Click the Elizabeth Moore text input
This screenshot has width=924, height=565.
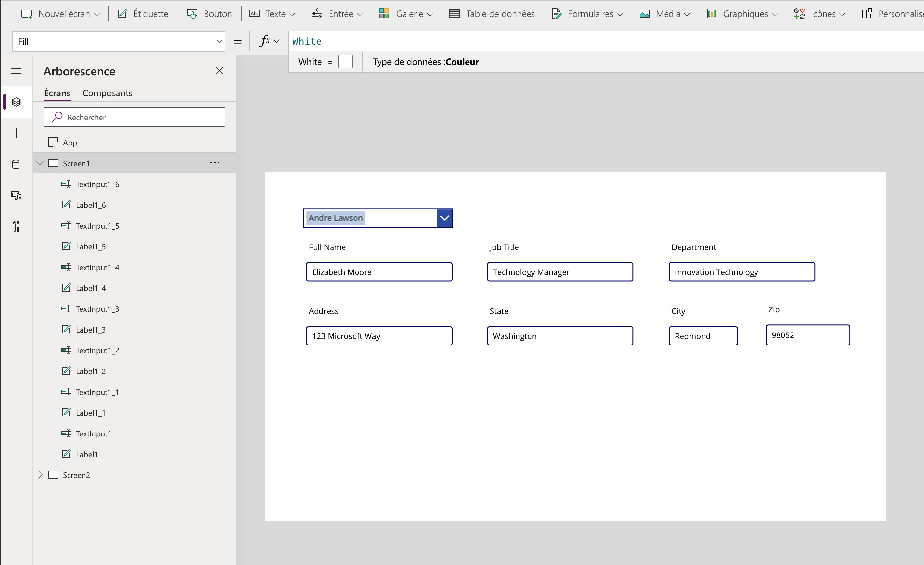(379, 272)
